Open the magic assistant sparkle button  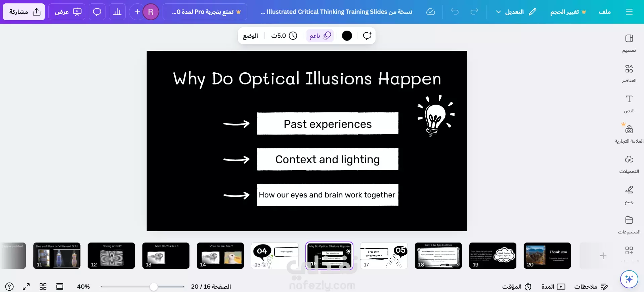tap(629, 279)
